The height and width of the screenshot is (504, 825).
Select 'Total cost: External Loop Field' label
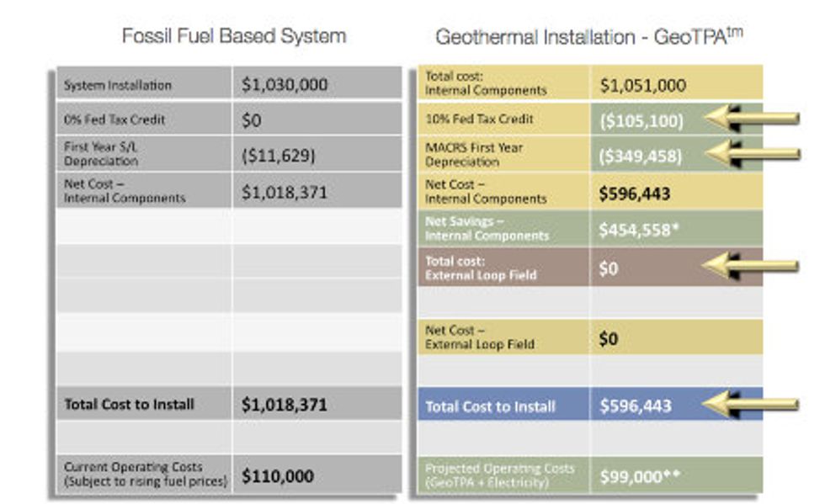click(481, 268)
